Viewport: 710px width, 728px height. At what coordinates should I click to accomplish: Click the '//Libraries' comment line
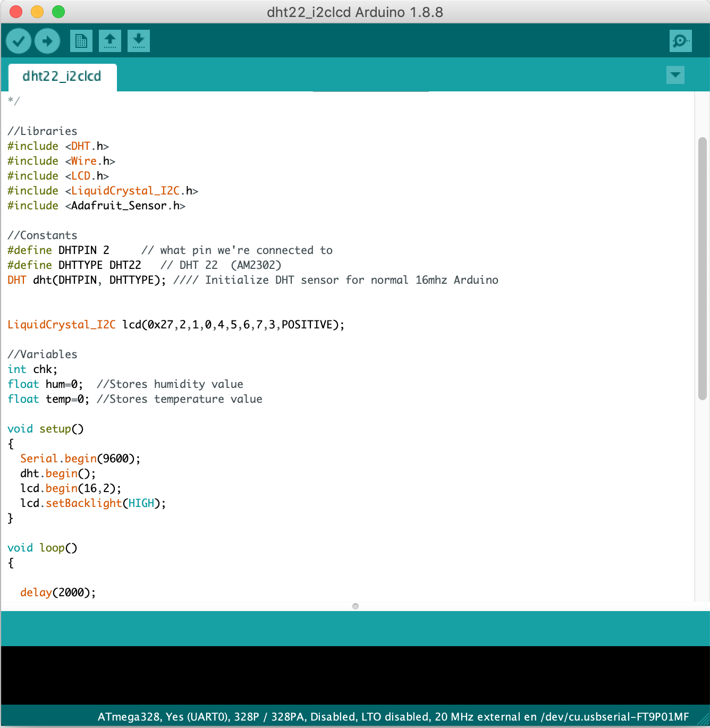pyautogui.click(x=43, y=131)
